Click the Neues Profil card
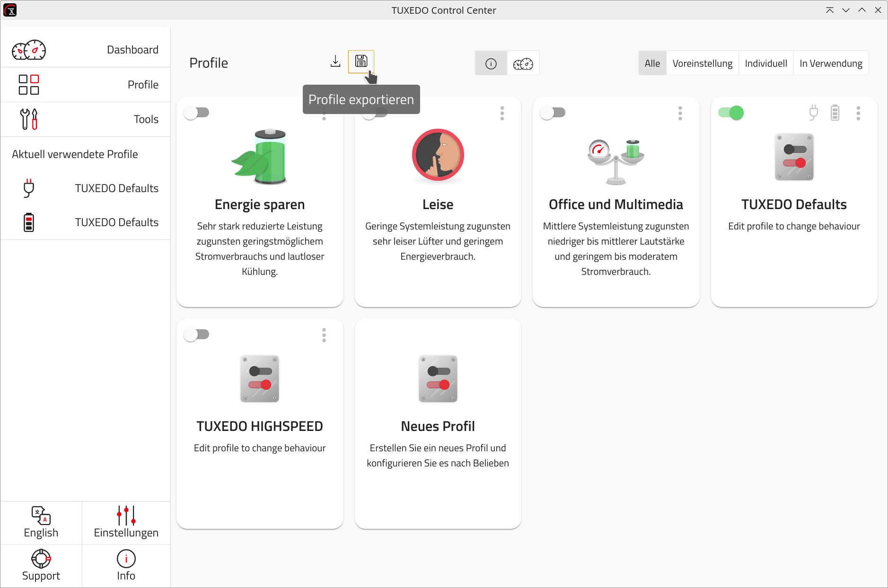Image resolution: width=888 pixels, height=588 pixels. (x=438, y=423)
